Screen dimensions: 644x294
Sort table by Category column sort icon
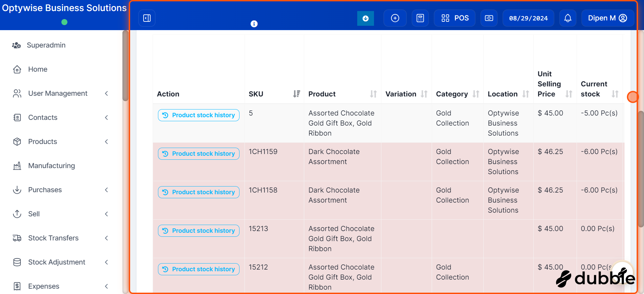point(476,94)
